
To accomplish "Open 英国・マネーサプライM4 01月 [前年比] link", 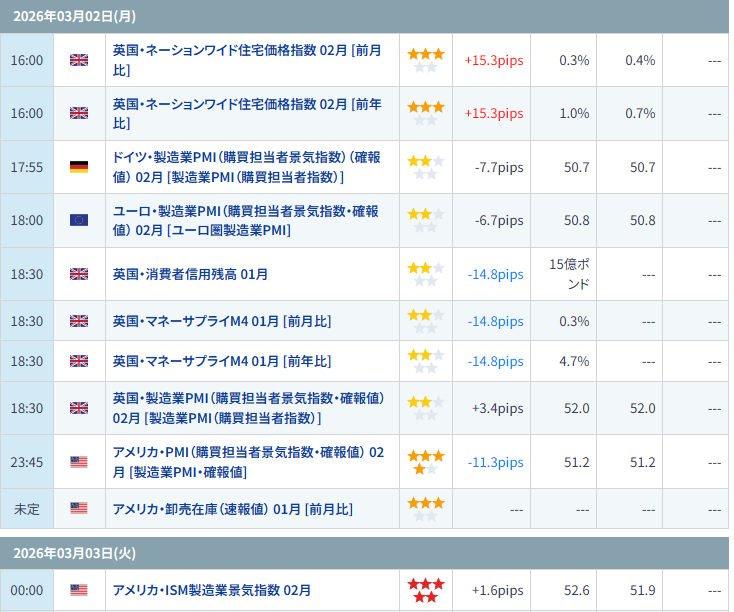I will (x=221, y=361).
